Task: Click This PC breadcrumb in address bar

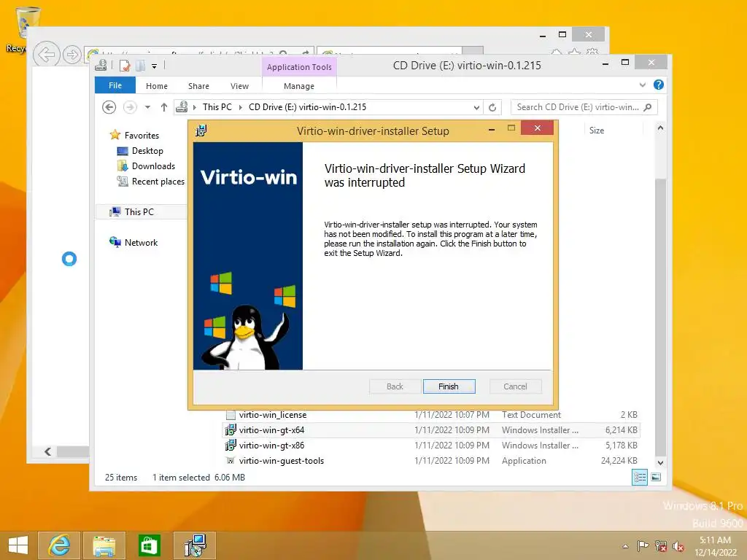Action: pyautogui.click(x=217, y=107)
